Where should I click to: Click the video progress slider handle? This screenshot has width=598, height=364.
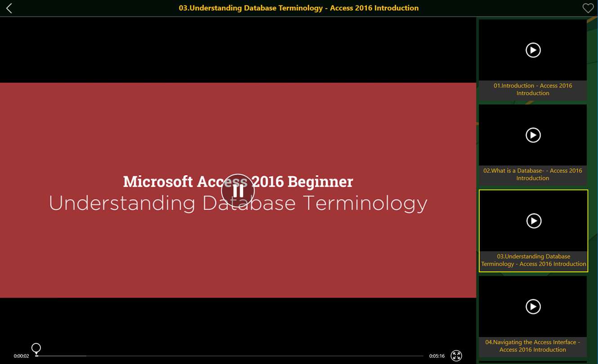(36, 349)
